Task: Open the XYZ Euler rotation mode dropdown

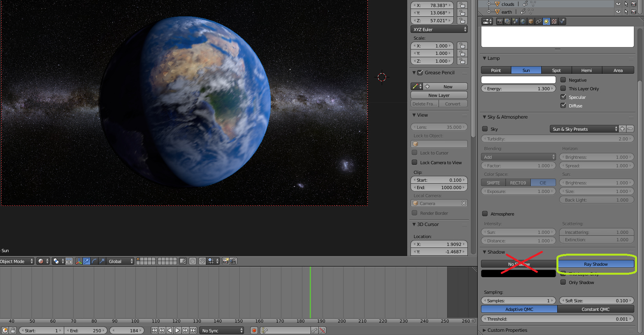Action: click(439, 29)
